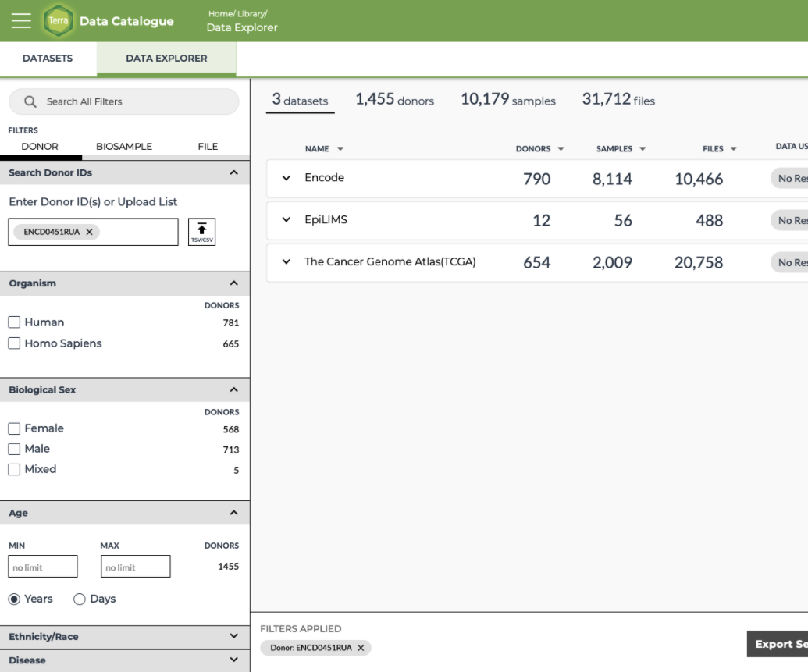Viewport: 808px width, 672px height.
Task: Remove Donor: ENCD0451RUA applied filter
Action: (361, 648)
